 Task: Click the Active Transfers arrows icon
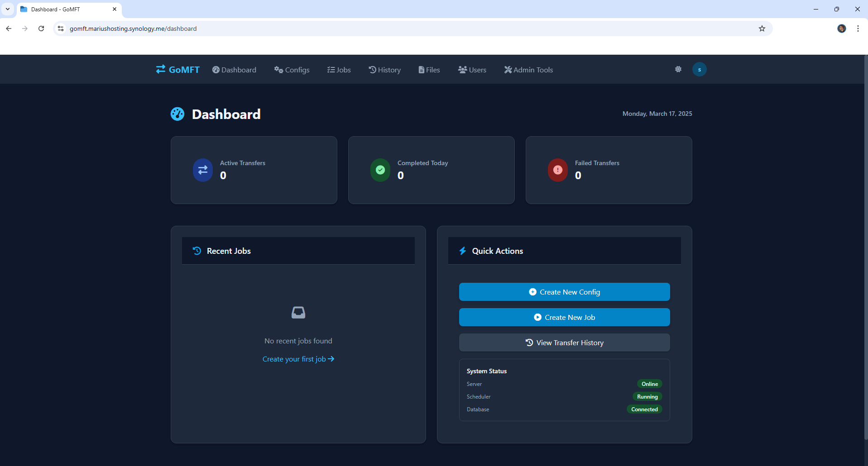pyautogui.click(x=203, y=170)
